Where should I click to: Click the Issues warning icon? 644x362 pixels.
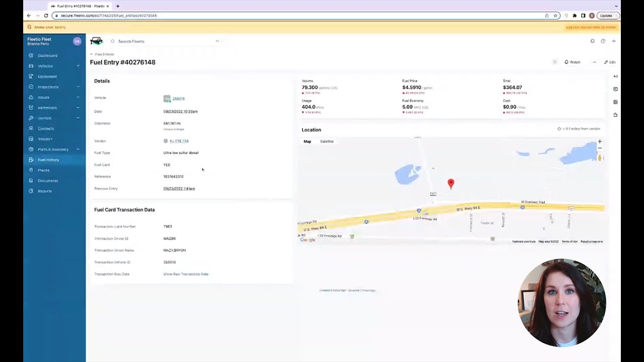[x=31, y=97]
